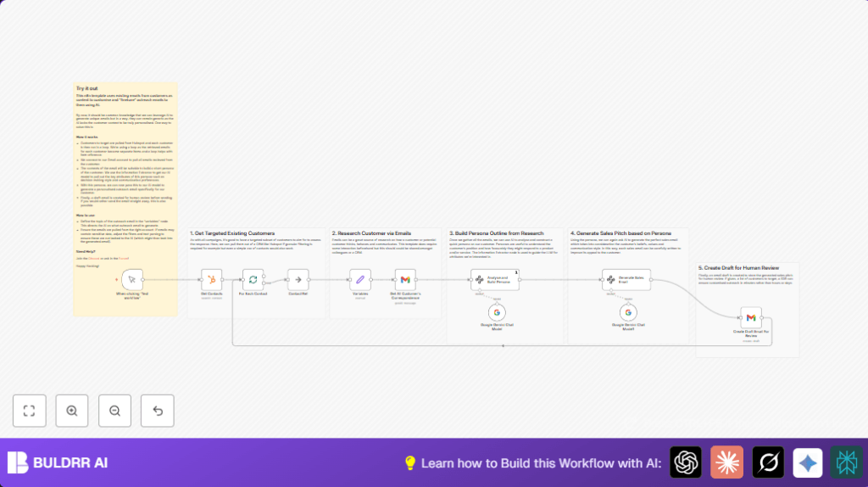Click the 'Learn how to Build this Workflow with AI' text

tap(542, 463)
